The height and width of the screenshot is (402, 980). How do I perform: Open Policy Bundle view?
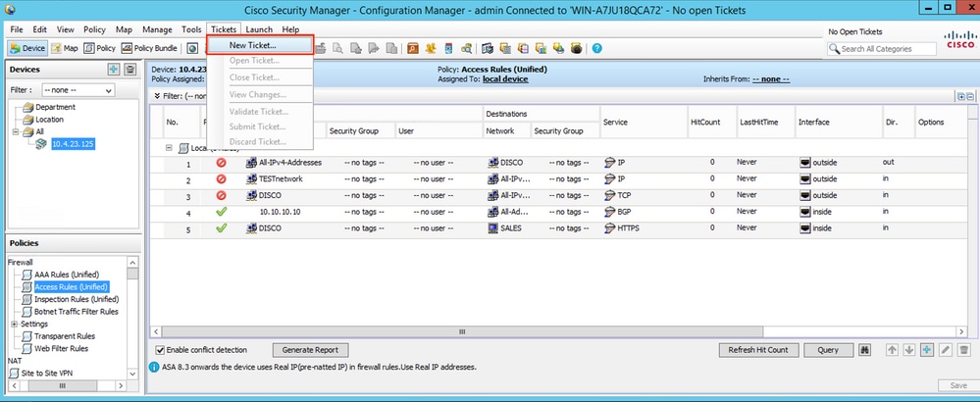click(149, 48)
